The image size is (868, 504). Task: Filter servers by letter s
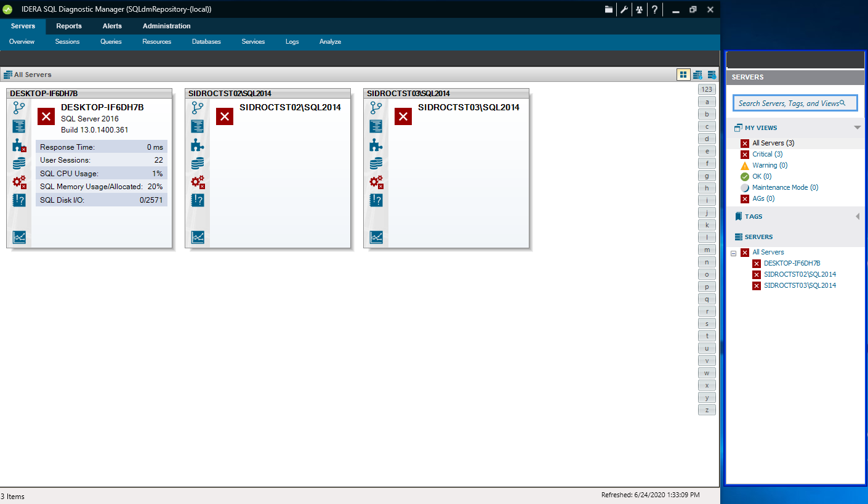707,323
